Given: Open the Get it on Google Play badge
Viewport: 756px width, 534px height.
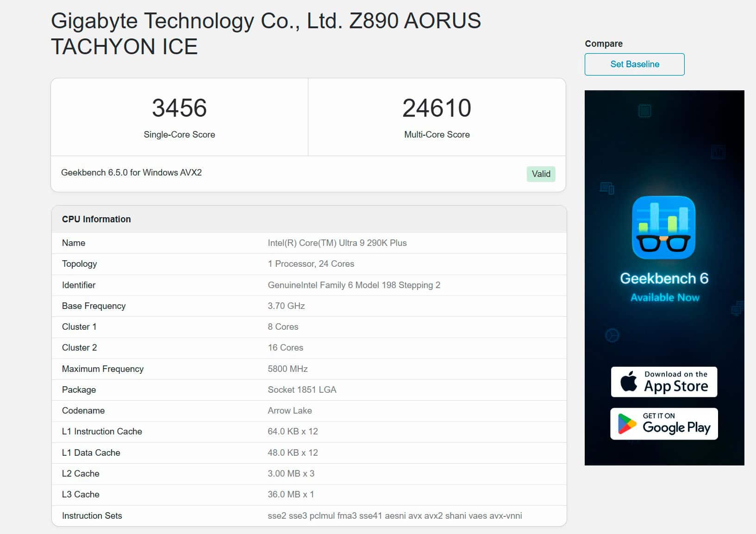Looking at the screenshot, I should [664, 423].
